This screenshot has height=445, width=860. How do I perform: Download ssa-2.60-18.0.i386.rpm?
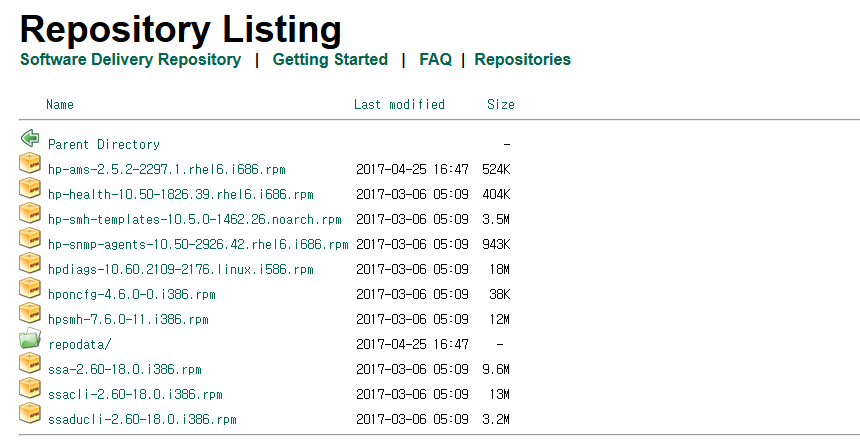pos(125,370)
